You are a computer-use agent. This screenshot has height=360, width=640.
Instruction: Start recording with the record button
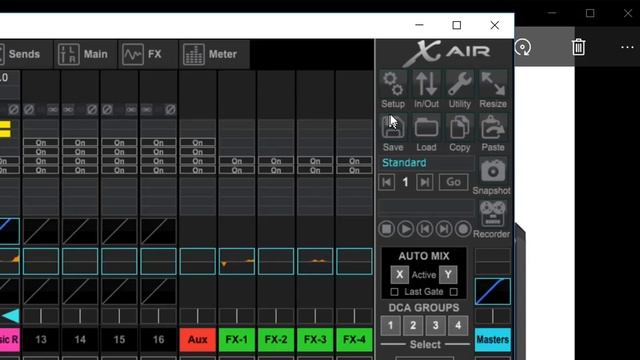(x=463, y=229)
